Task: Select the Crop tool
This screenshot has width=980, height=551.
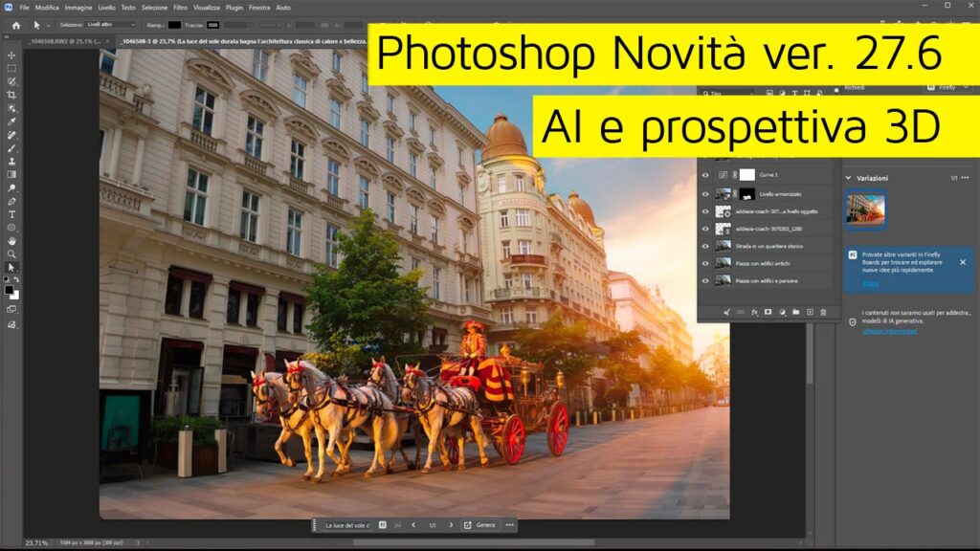Action: coord(11,95)
